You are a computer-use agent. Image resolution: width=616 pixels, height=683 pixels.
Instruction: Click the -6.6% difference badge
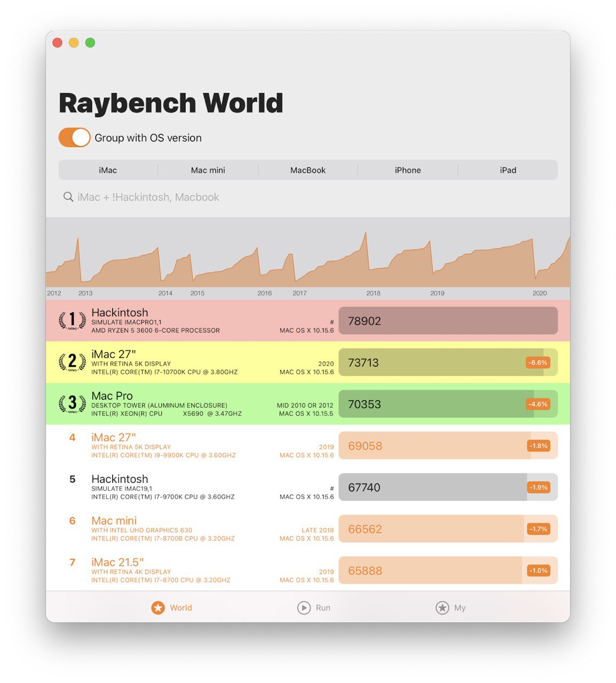click(x=538, y=362)
